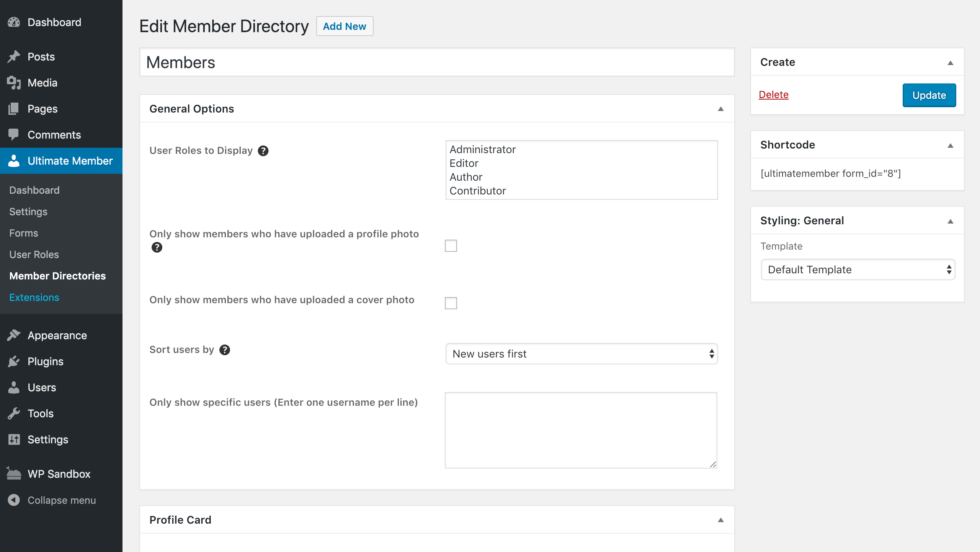Click the Collapse menu arrow icon
The width and height of the screenshot is (980, 552).
click(x=14, y=500)
